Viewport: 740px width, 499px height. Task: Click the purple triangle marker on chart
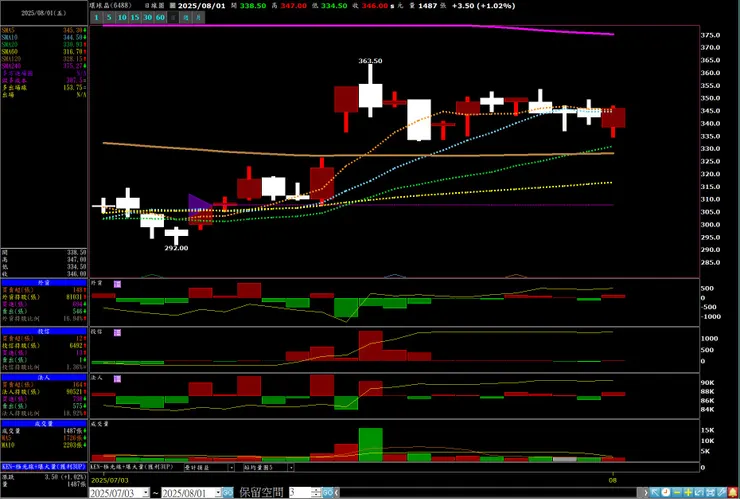(199, 206)
